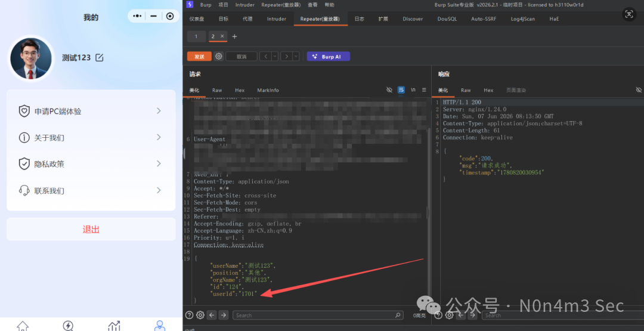This screenshot has width=644, height=331.
Task: Go forward in request history
Action: (x=286, y=56)
